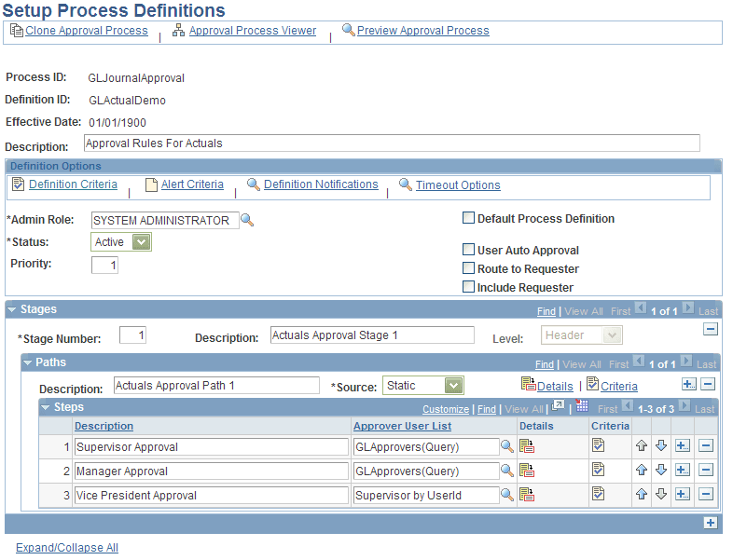Open Steps grid in new window icon
The width and height of the screenshot is (733, 560).
559,405
